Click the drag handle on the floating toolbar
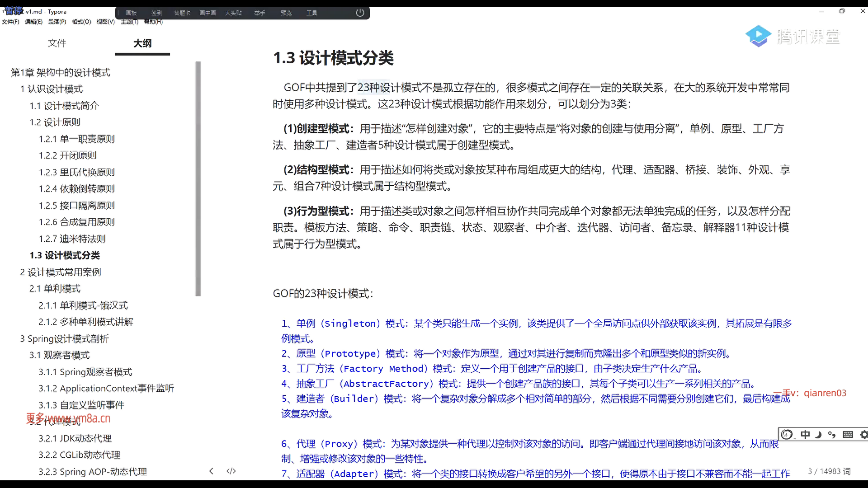The image size is (868, 488). (x=118, y=13)
